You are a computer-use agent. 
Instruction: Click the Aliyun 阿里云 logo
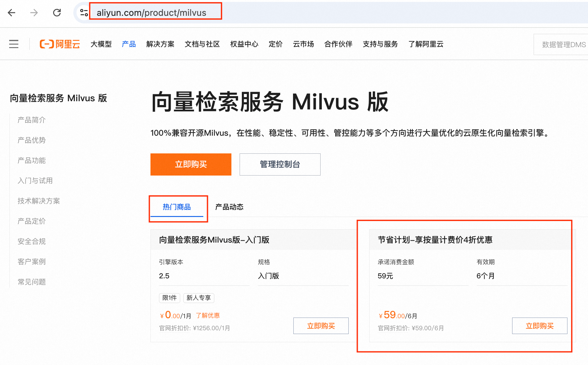(60, 44)
